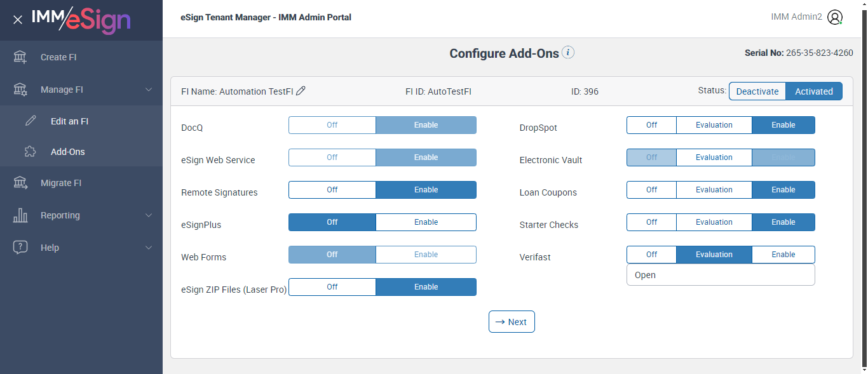The height and width of the screenshot is (374, 868).
Task: Click the Deactivate status button
Action: click(x=757, y=91)
